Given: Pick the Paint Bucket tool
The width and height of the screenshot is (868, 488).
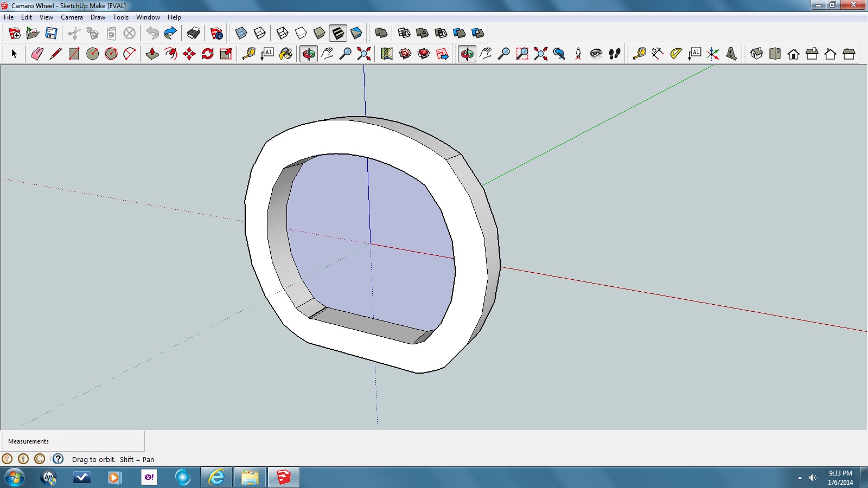Looking at the screenshot, I should tap(286, 54).
